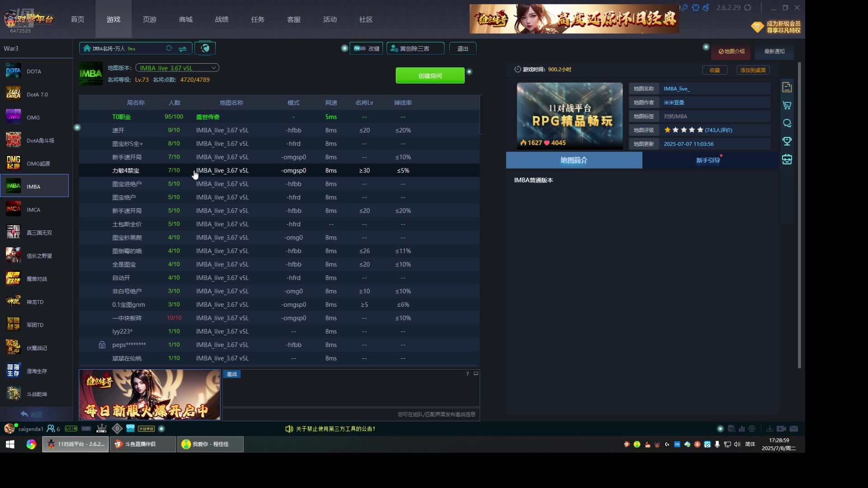Sort rooms by 人数 column header
Image resolution: width=868 pixels, height=488 pixels.
coord(175,103)
